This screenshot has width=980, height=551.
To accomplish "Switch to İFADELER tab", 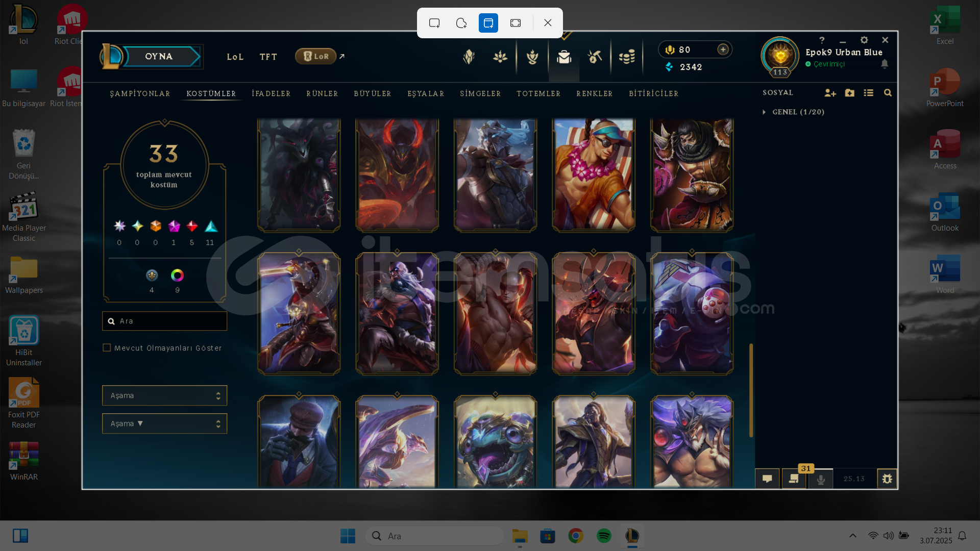I will pyautogui.click(x=271, y=93).
